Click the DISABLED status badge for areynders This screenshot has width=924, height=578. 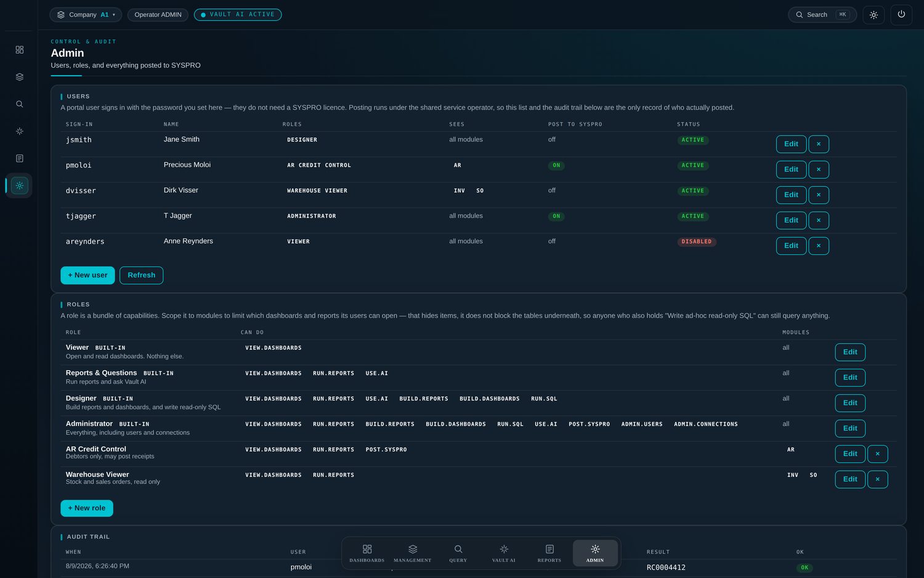click(x=697, y=242)
